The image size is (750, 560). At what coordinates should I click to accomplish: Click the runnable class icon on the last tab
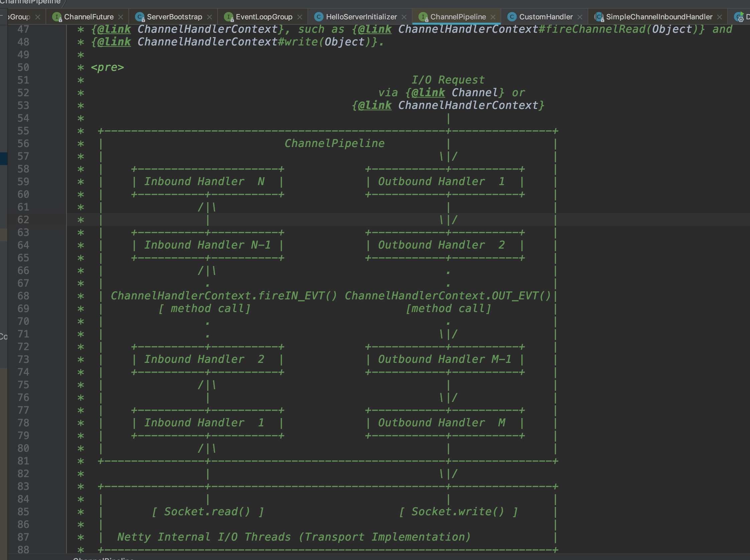pos(739,17)
